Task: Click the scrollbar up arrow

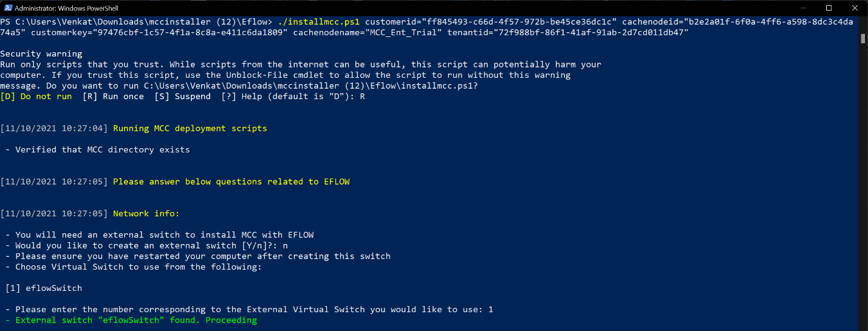Action: click(863, 21)
